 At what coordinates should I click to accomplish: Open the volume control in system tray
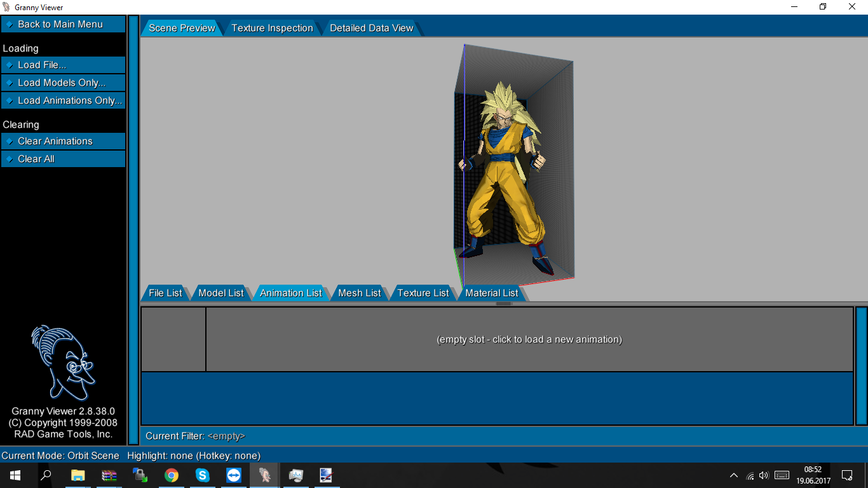[764, 475]
